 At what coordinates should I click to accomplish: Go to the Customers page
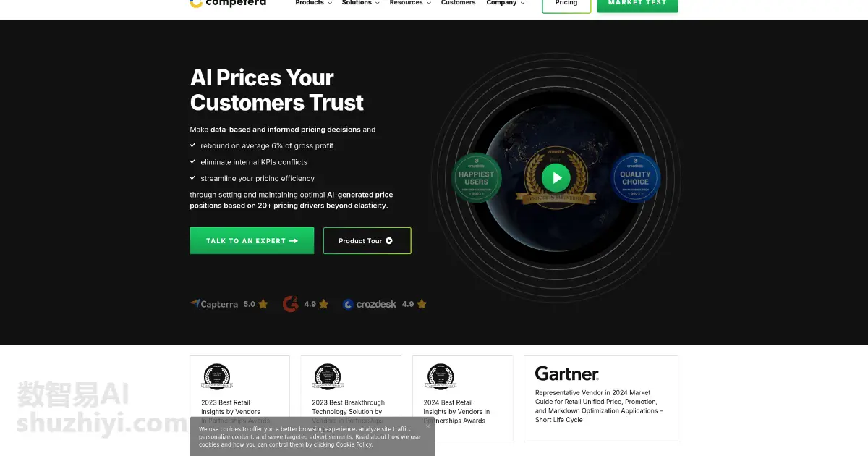click(458, 3)
